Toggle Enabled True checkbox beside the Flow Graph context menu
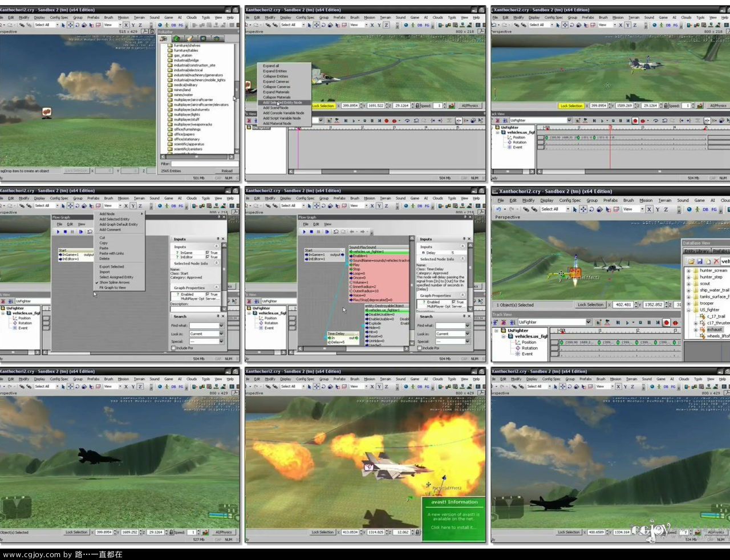730x560 pixels. [x=207, y=294]
